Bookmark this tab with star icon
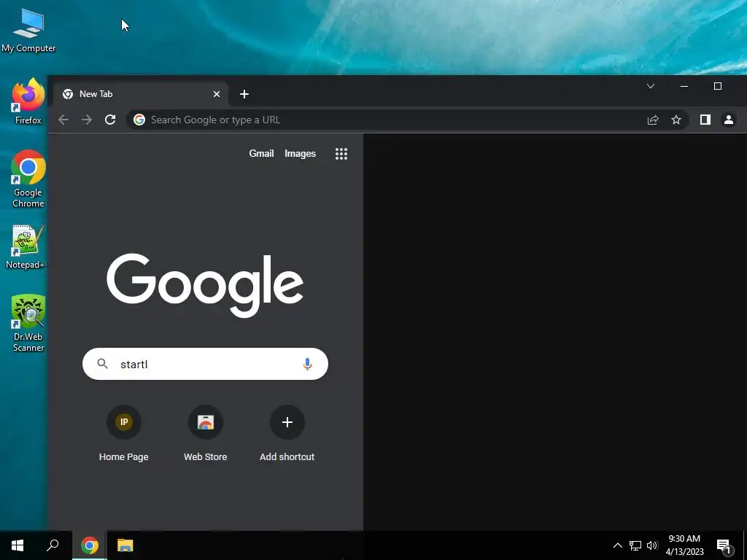 [676, 120]
